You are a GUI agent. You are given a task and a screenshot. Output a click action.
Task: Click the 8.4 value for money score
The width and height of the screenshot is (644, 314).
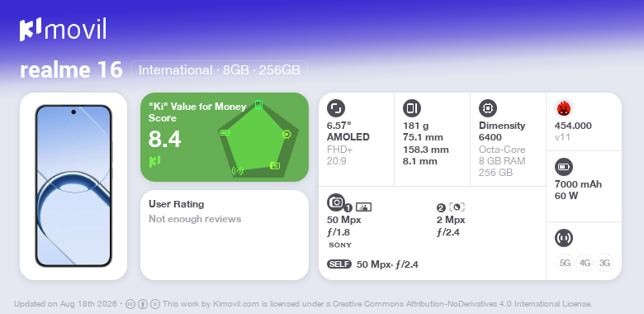click(164, 140)
